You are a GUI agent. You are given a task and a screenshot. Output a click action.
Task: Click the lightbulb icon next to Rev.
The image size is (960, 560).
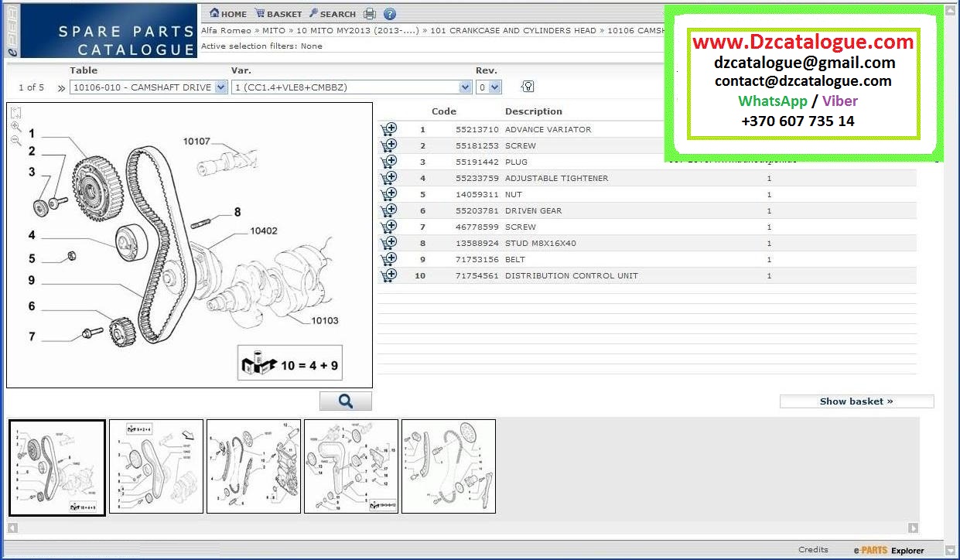pos(528,87)
